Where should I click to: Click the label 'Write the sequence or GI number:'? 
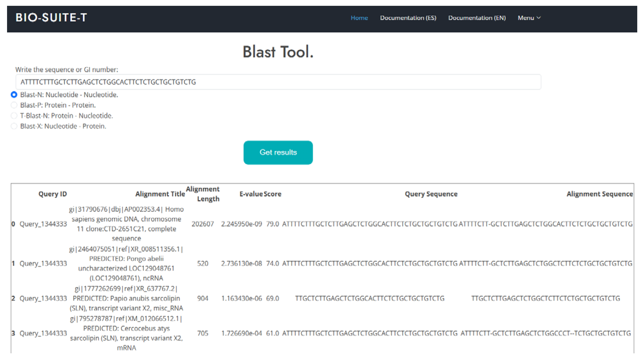pos(67,69)
